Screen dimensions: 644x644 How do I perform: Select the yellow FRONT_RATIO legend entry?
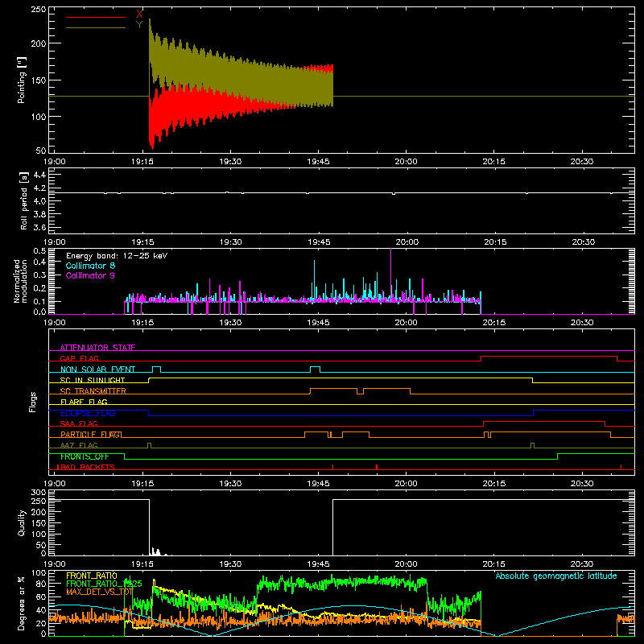point(92,576)
